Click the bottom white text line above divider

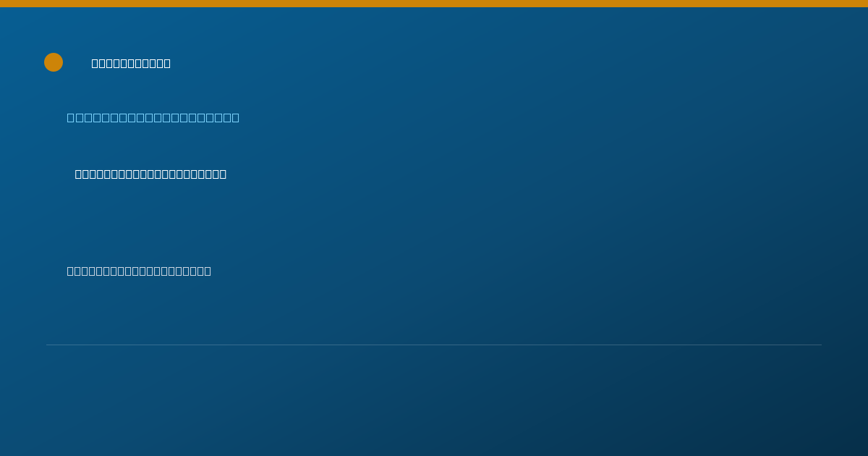[139, 271]
